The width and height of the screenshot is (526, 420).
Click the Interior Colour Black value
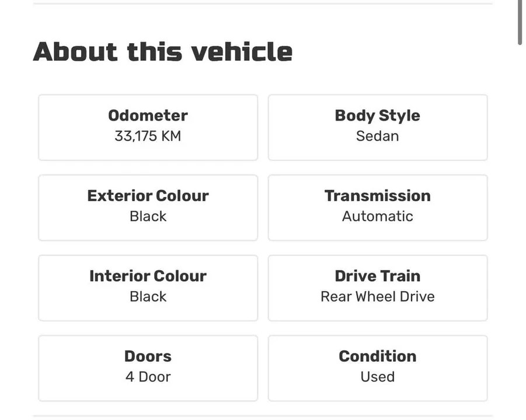point(148,297)
